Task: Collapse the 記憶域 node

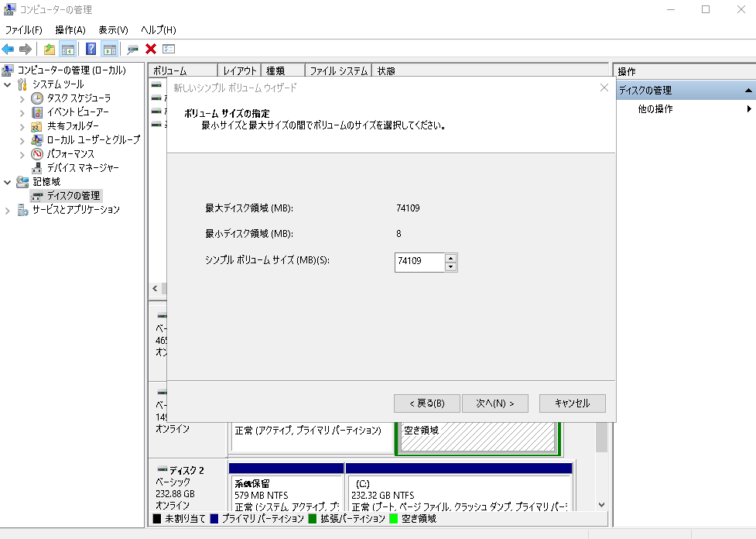Action: tap(7, 181)
